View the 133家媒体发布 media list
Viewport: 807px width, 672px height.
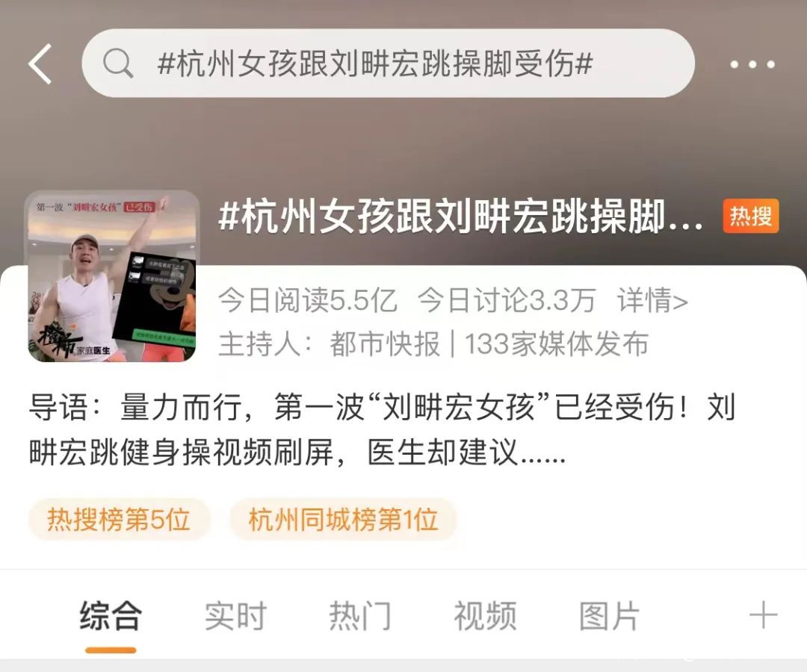click(557, 343)
